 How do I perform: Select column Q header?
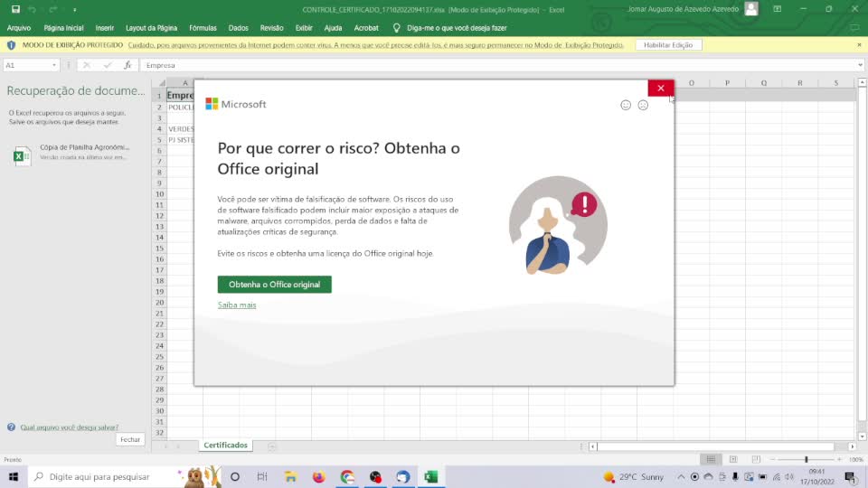point(763,83)
